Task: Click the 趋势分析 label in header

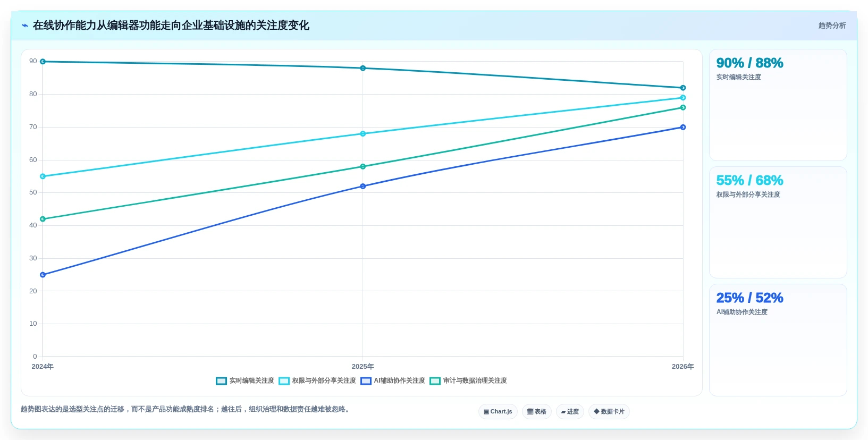Action: point(832,26)
